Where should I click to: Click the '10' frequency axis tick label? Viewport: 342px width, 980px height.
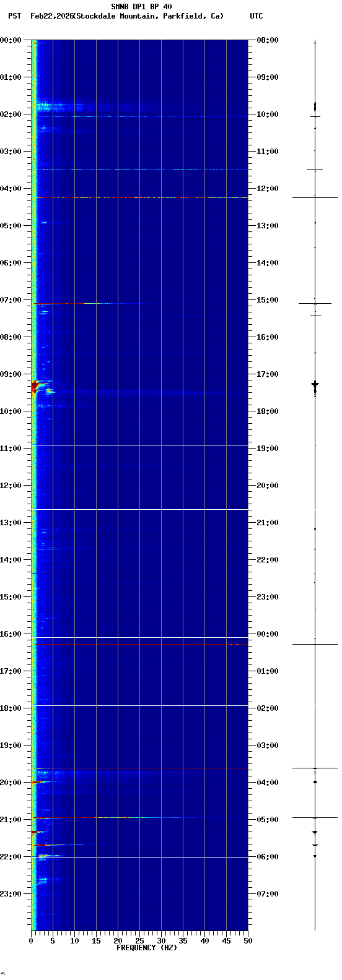coord(74,942)
